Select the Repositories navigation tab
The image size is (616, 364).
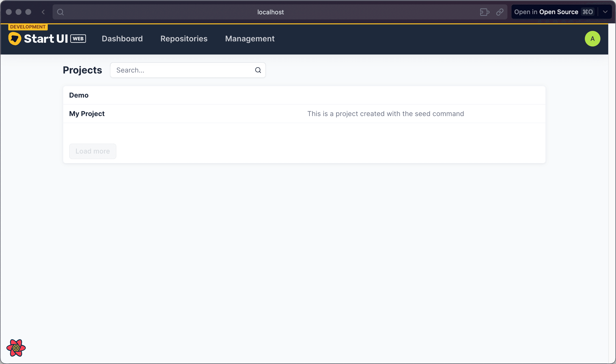[x=184, y=39]
